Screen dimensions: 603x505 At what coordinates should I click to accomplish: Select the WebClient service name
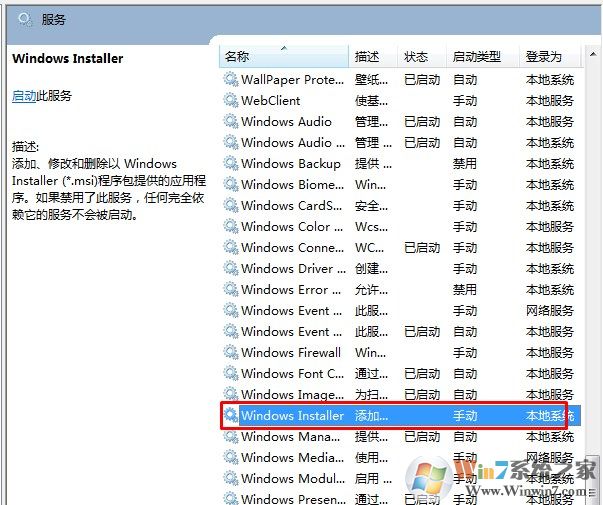pyautogui.click(x=270, y=100)
